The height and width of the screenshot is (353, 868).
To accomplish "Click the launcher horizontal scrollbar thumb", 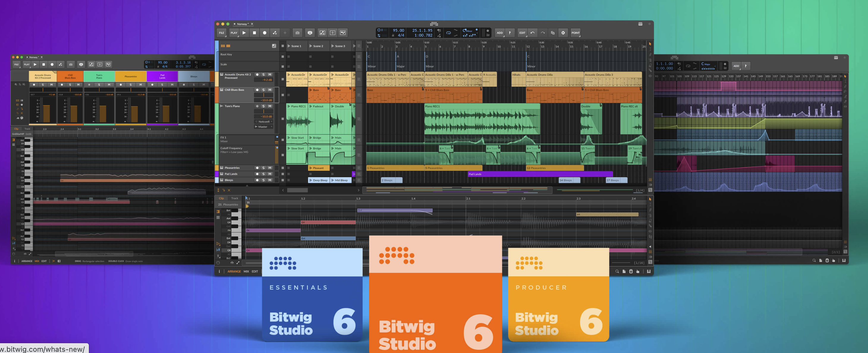I will point(297,190).
